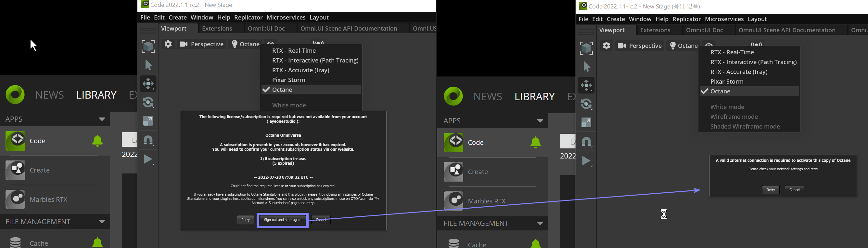Pick the arrow Select tool in right screenshot
Image resolution: width=868 pixels, height=248 pixels.
pyautogui.click(x=586, y=66)
